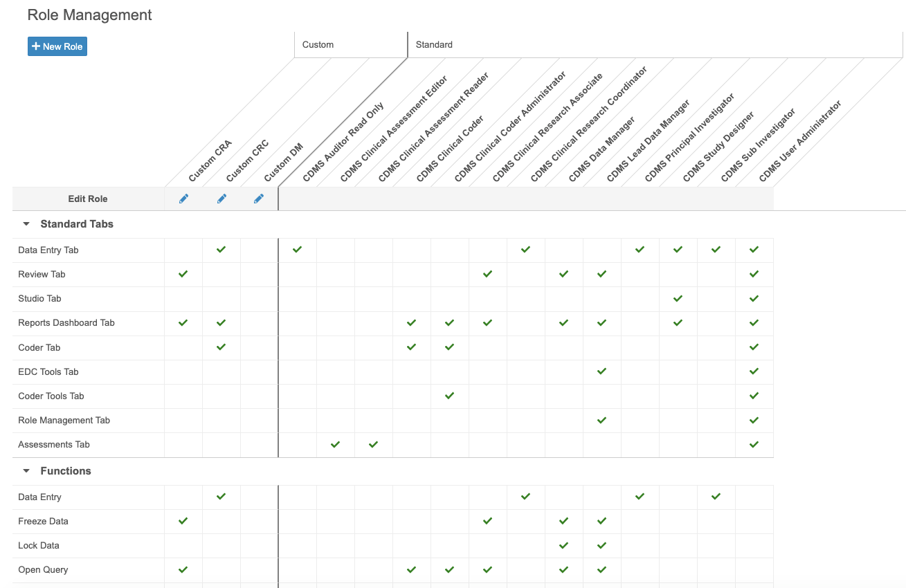Select the Standard roles group header

pos(434,45)
